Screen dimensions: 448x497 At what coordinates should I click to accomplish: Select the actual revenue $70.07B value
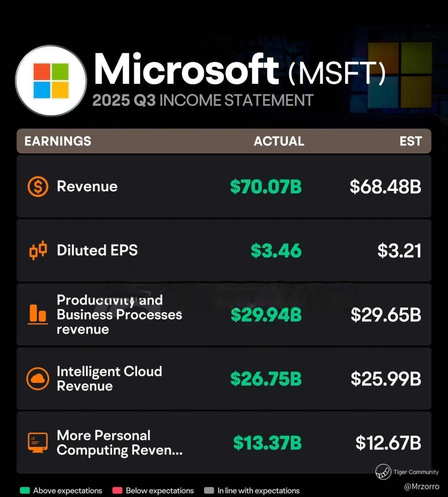point(266,186)
